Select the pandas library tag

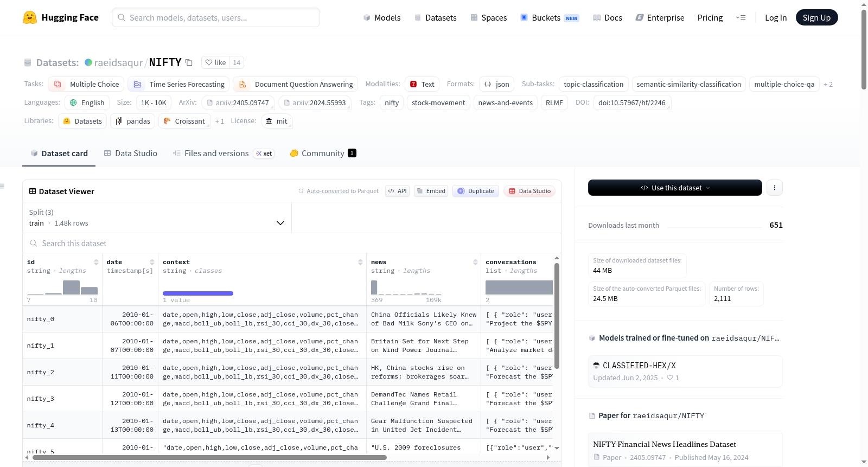click(133, 121)
